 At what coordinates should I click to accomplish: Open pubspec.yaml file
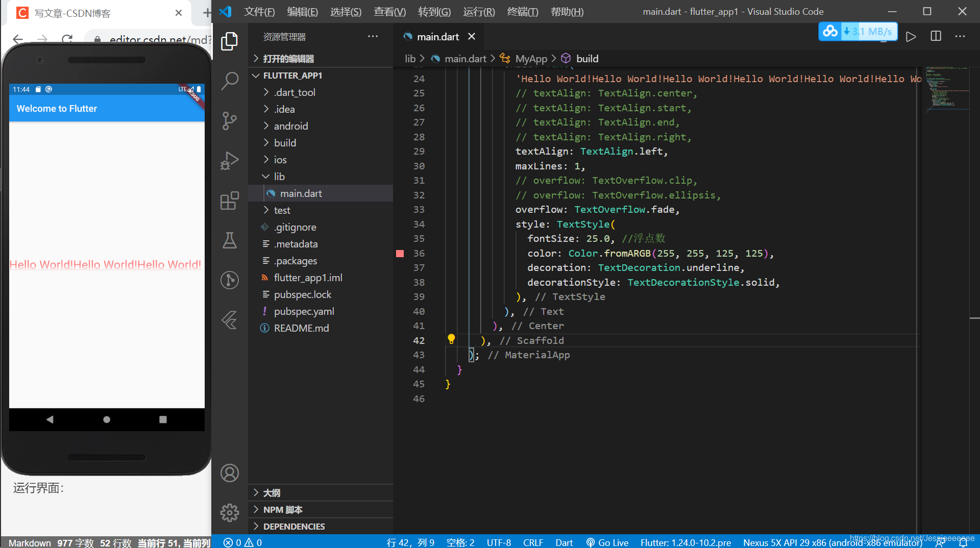tap(321, 311)
